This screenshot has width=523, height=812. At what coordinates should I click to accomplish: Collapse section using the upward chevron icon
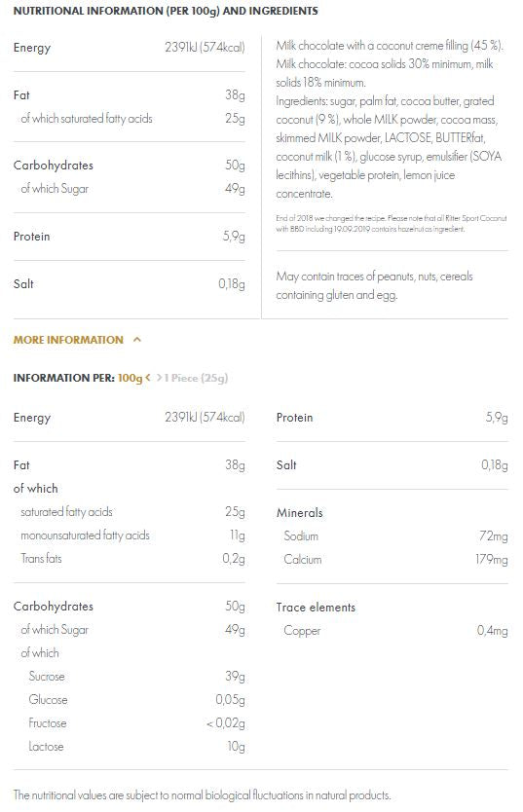[x=136, y=340]
